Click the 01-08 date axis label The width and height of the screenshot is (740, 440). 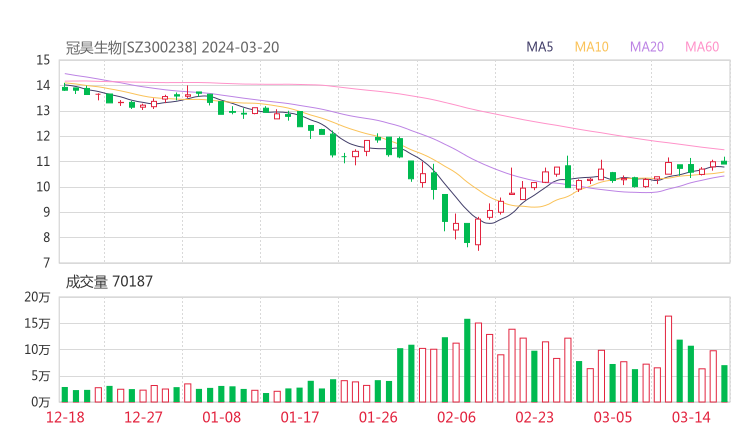pos(221,417)
